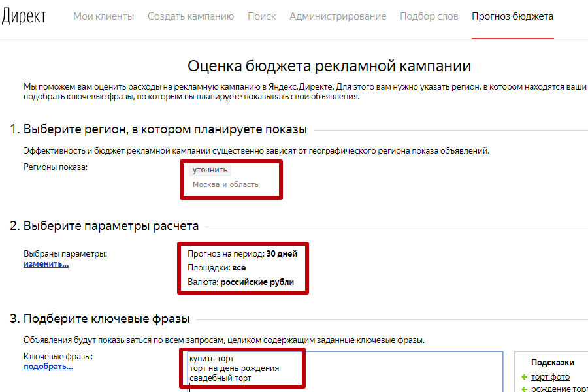
Task: Open the Мои клиенты section
Action: pyautogui.click(x=104, y=16)
